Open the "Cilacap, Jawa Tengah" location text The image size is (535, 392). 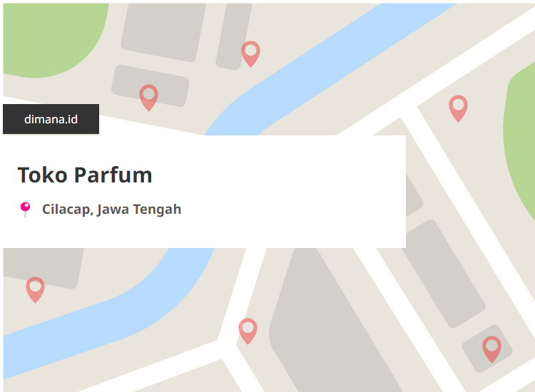pos(111,210)
